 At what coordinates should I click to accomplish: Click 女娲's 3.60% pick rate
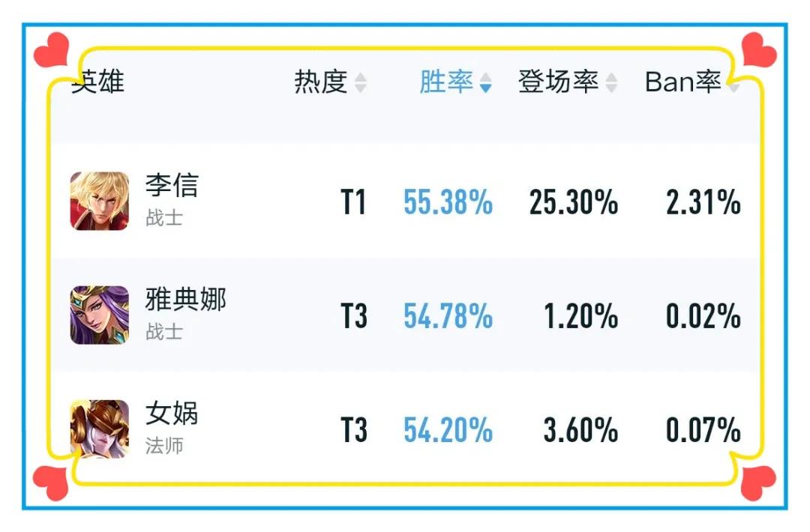[580, 430]
